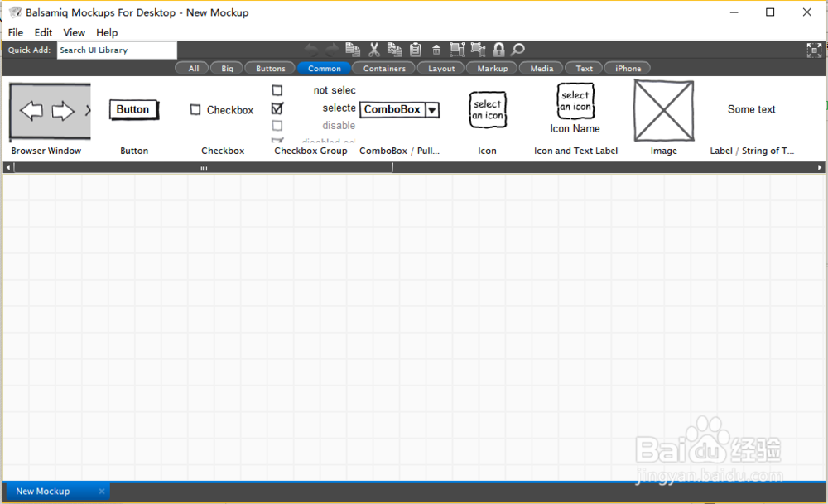Click the library horizontal scrollbar thumb
This screenshot has width=828, height=504.
click(x=204, y=167)
